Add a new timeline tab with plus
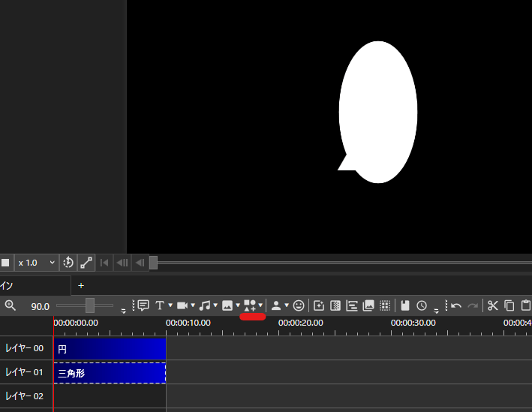Image resolution: width=532 pixels, height=412 pixels. point(81,285)
